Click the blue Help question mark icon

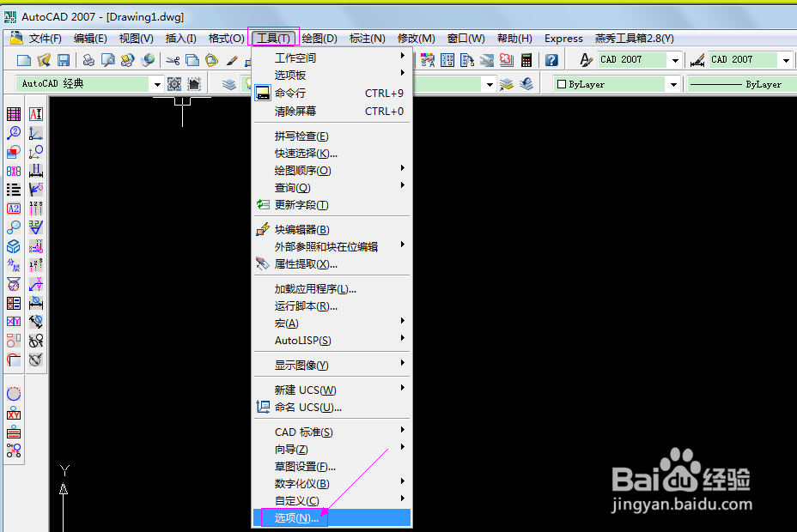click(551, 60)
